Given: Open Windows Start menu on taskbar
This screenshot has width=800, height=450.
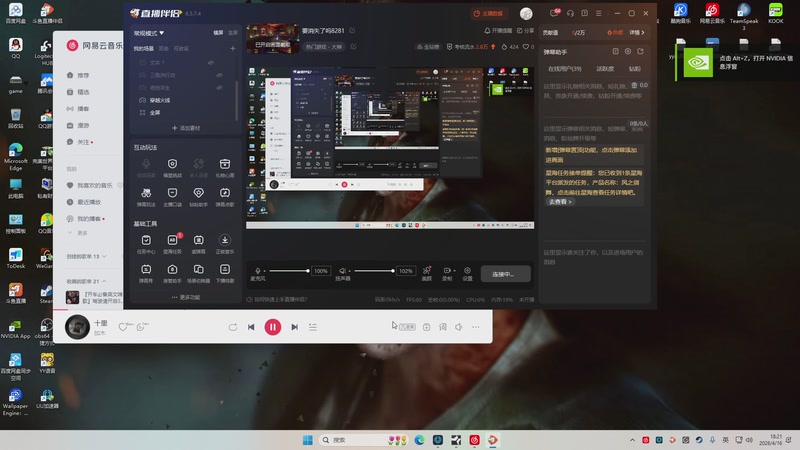Looking at the screenshot, I should pyautogui.click(x=308, y=440).
